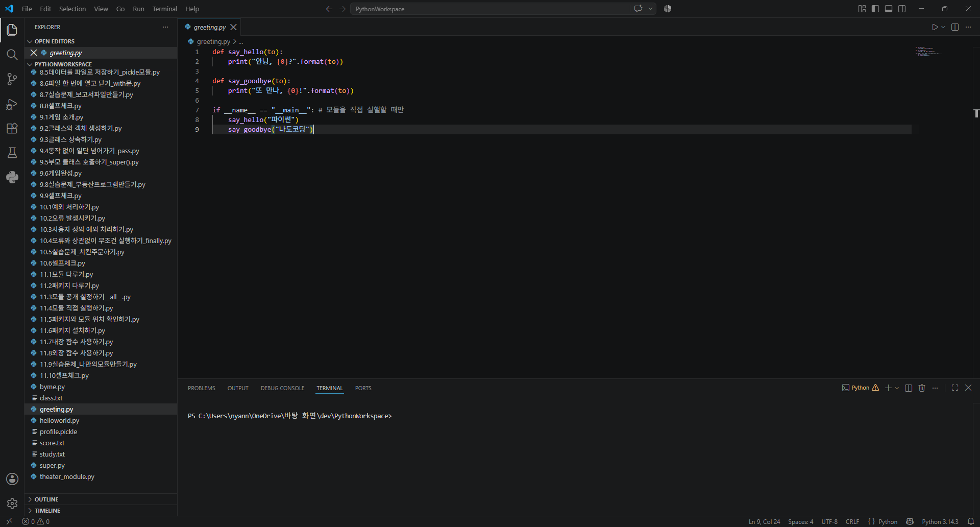Open the Explorer views and more actions ellipsis
Image resolution: width=980 pixels, height=527 pixels.
(x=165, y=27)
